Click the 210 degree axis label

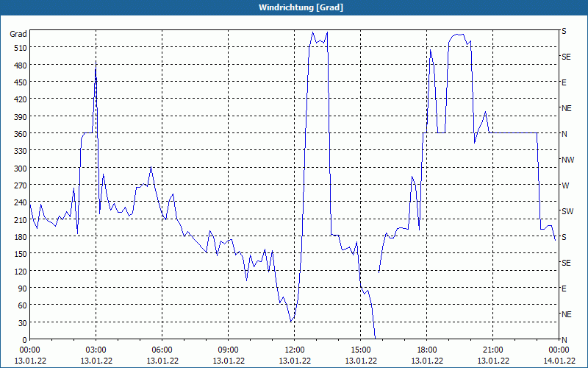21,220
